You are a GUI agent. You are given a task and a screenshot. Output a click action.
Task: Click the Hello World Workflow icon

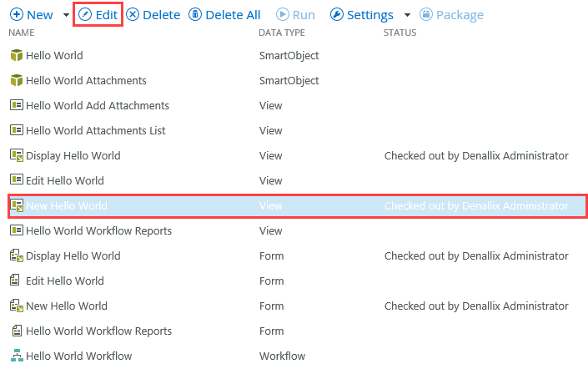[x=16, y=356]
